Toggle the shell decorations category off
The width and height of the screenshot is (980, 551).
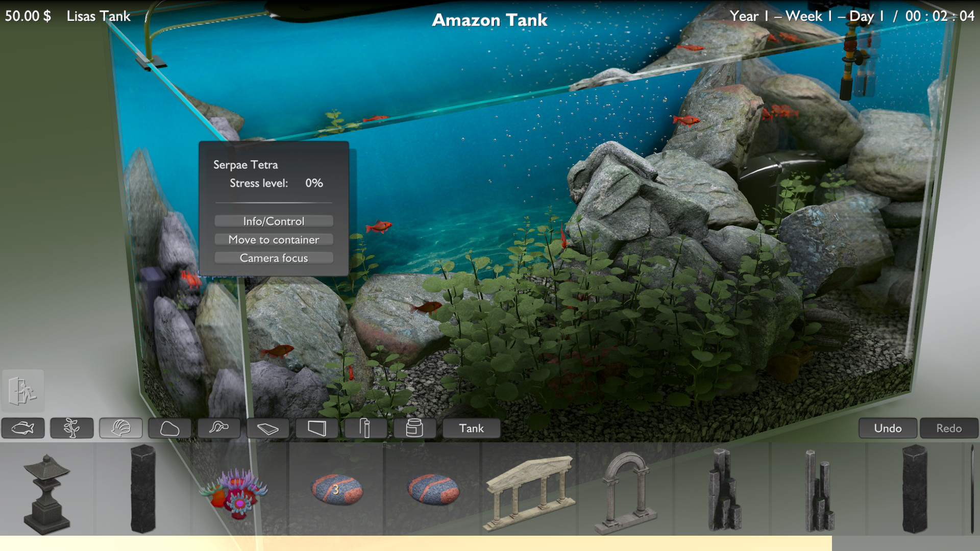coord(120,428)
